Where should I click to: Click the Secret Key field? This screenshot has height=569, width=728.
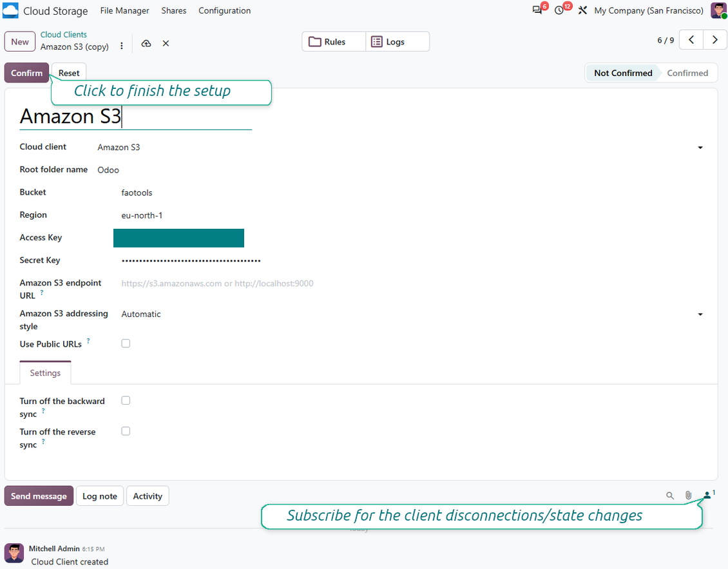[412, 260]
